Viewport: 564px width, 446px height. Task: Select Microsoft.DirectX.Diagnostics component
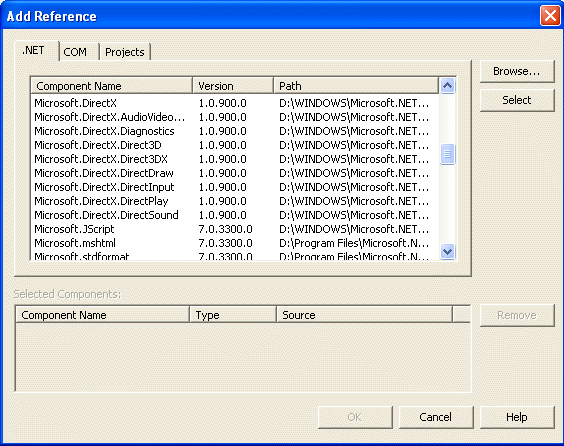pyautogui.click(x=235, y=131)
